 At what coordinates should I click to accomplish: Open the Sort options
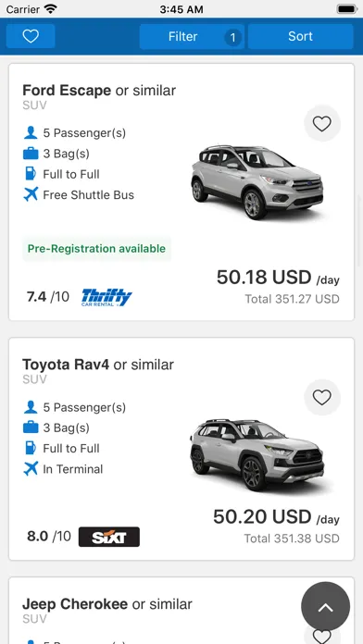point(301,37)
